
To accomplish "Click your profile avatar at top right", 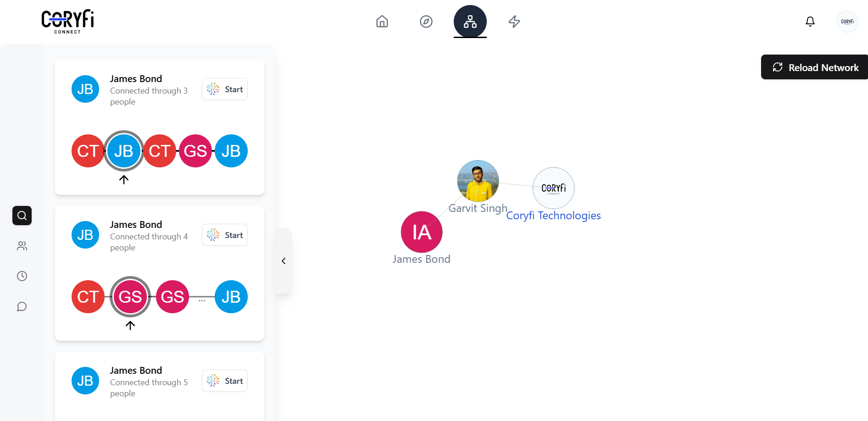I will click(x=847, y=21).
